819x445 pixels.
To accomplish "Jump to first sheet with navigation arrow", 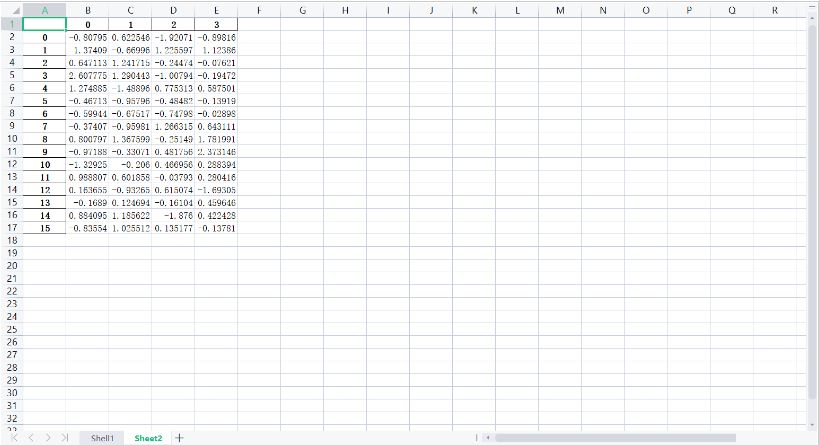I will tap(14, 438).
